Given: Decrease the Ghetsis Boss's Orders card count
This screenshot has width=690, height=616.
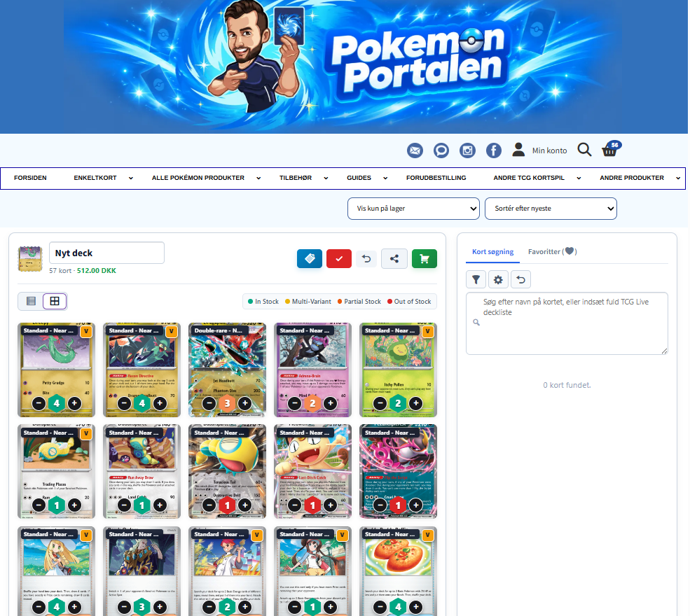Looking at the screenshot, I should point(125,607).
